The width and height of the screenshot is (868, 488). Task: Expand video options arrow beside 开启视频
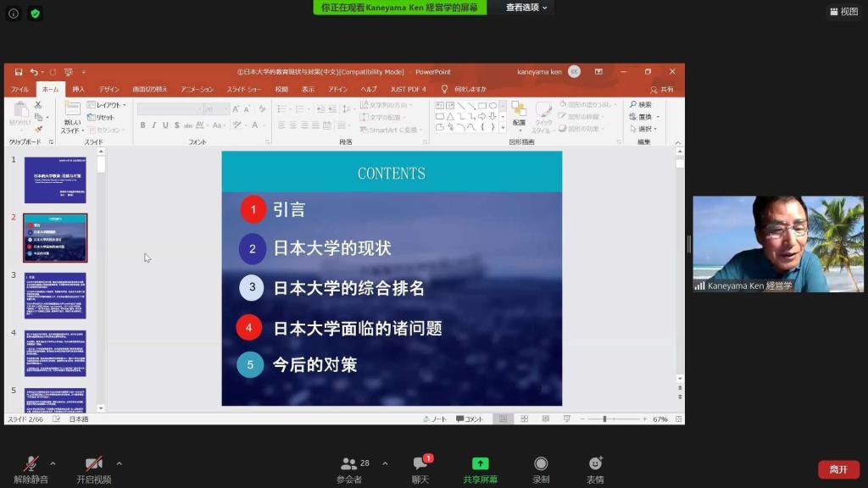(x=119, y=463)
